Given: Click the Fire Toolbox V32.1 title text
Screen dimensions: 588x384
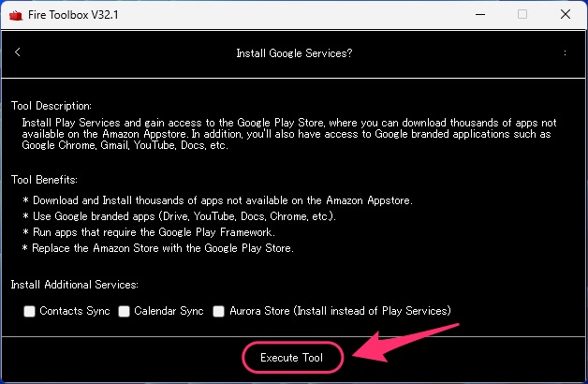Looking at the screenshot, I should (73, 15).
